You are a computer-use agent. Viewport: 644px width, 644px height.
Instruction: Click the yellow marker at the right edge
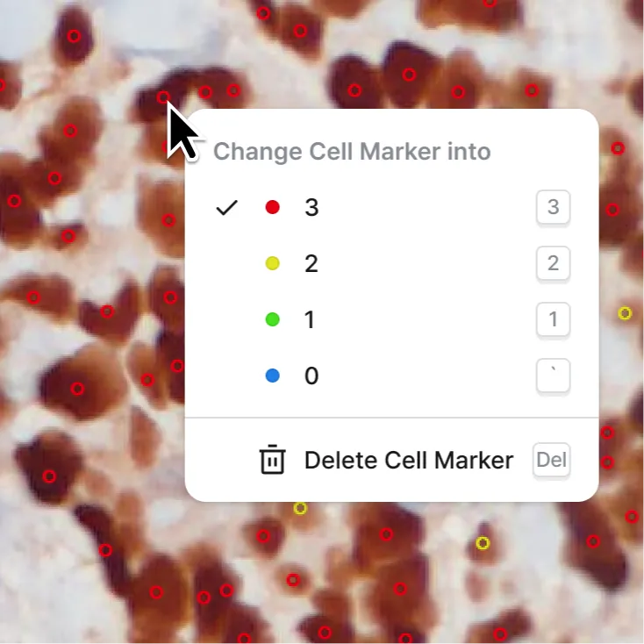point(625,313)
